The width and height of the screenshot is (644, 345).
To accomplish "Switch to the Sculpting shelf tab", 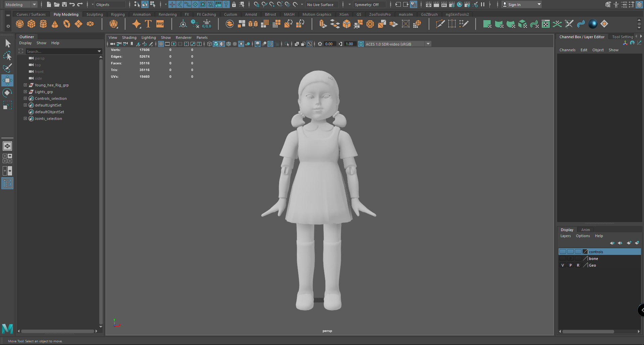I will point(95,14).
